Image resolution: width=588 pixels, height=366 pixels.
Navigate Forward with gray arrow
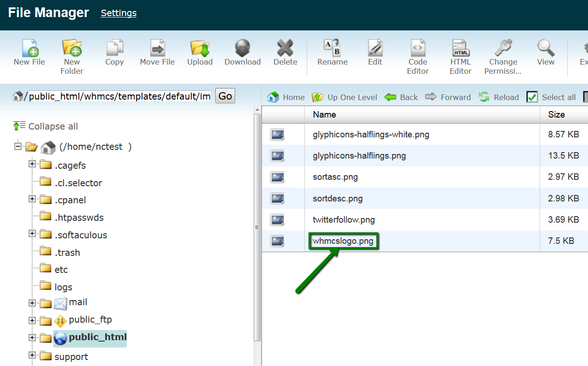click(x=448, y=97)
